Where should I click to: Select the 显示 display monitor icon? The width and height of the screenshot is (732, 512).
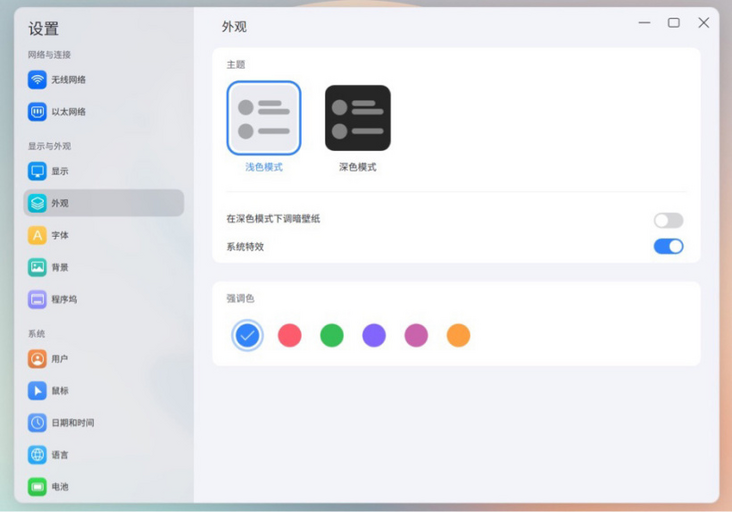[x=37, y=171]
